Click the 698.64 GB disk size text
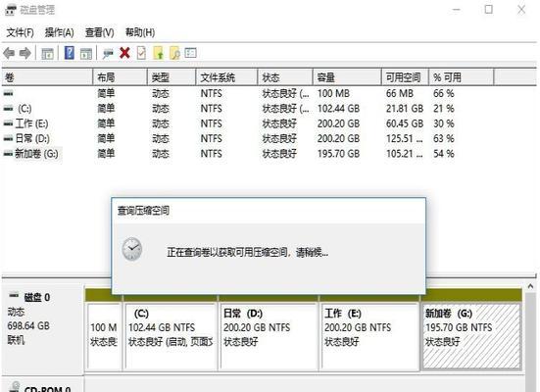This screenshot has height=392, width=540. [28, 326]
